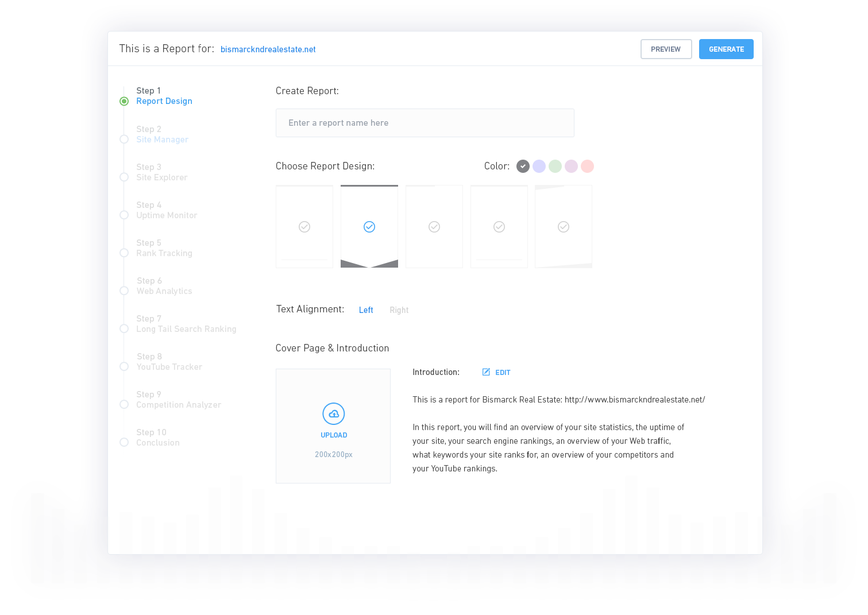Select the Step 3 Site Explorer radio marker

124,177
